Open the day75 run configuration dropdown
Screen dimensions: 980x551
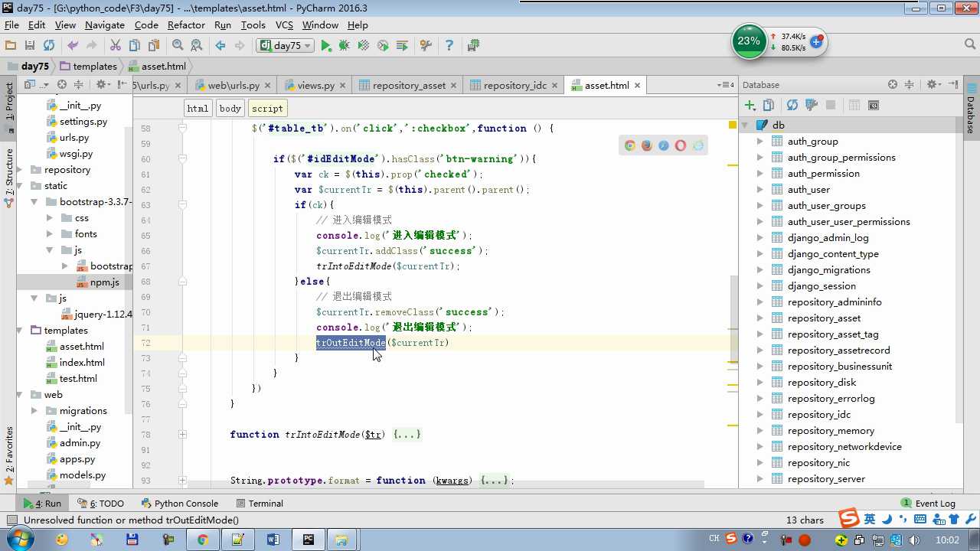[286, 46]
